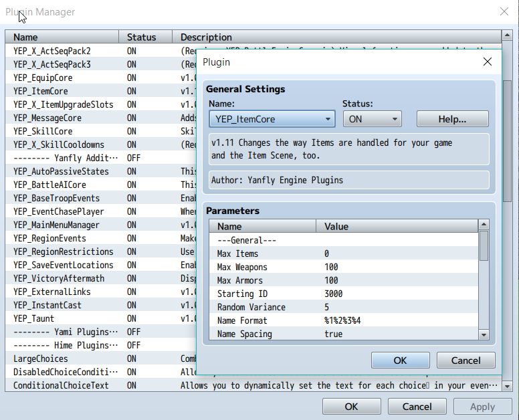Select the YEP_Taunt plugin row
This screenshot has height=420, width=519.
pyautogui.click(x=100, y=318)
